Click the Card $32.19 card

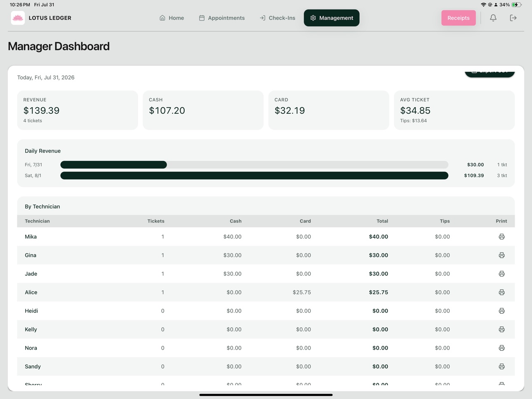point(329,110)
